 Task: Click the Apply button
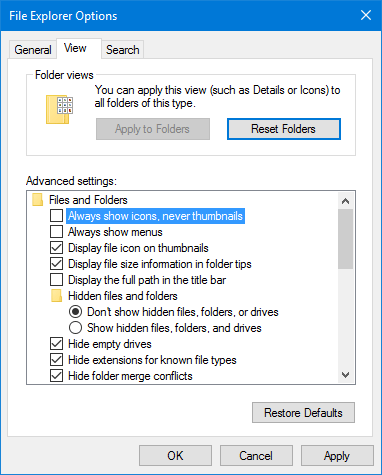click(x=337, y=455)
